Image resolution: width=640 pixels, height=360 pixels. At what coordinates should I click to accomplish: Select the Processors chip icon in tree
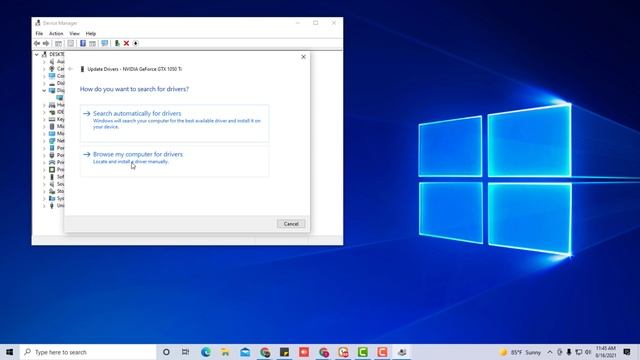pos(52,169)
